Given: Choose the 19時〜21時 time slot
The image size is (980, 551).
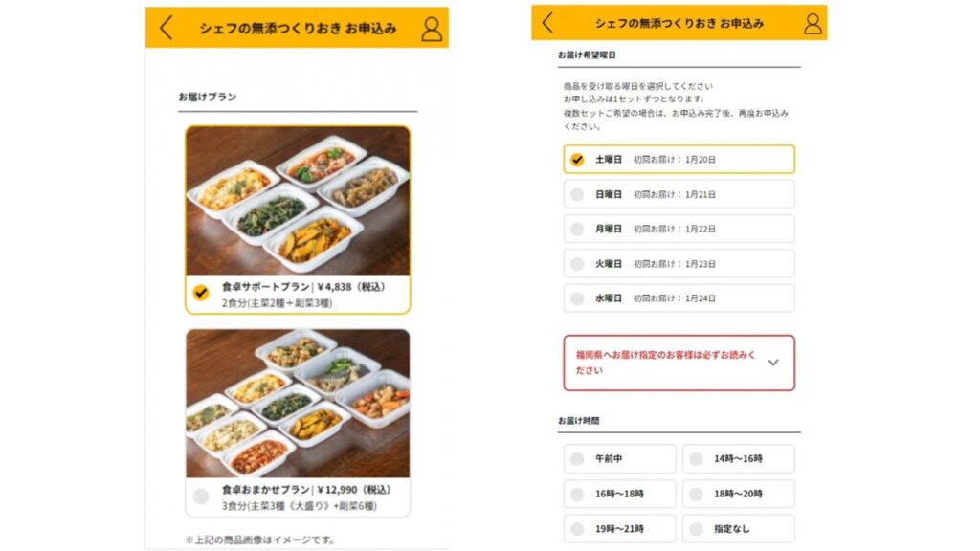Looking at the screenshot, I should 619,528.
